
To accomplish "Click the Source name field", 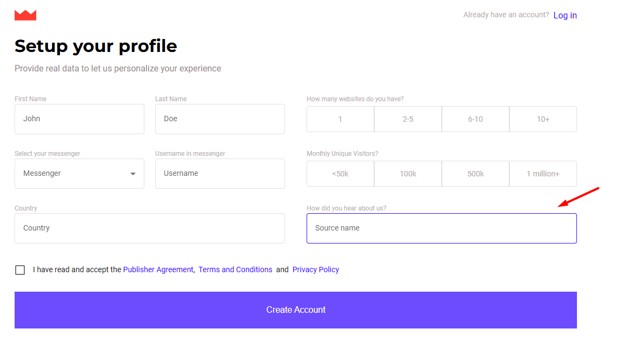I will tap(442, 228).
